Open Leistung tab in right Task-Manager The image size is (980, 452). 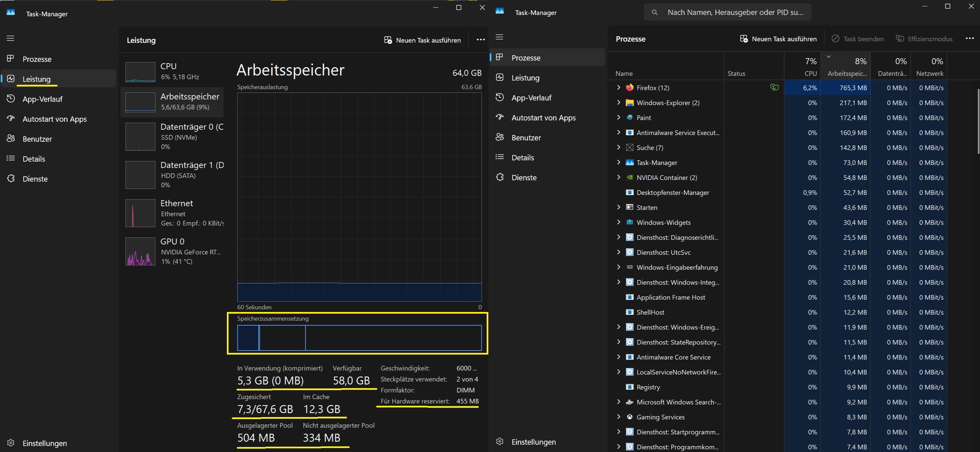pos(525,77)
